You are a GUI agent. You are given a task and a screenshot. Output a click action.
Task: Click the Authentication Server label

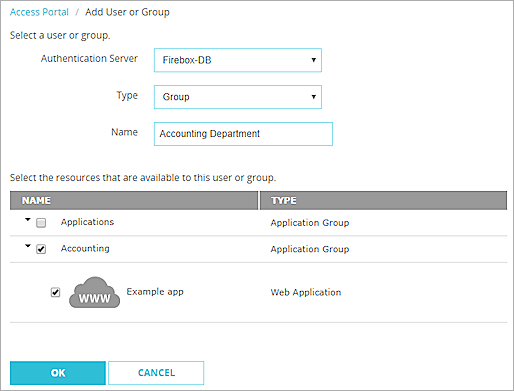click(x=89, y=59)
